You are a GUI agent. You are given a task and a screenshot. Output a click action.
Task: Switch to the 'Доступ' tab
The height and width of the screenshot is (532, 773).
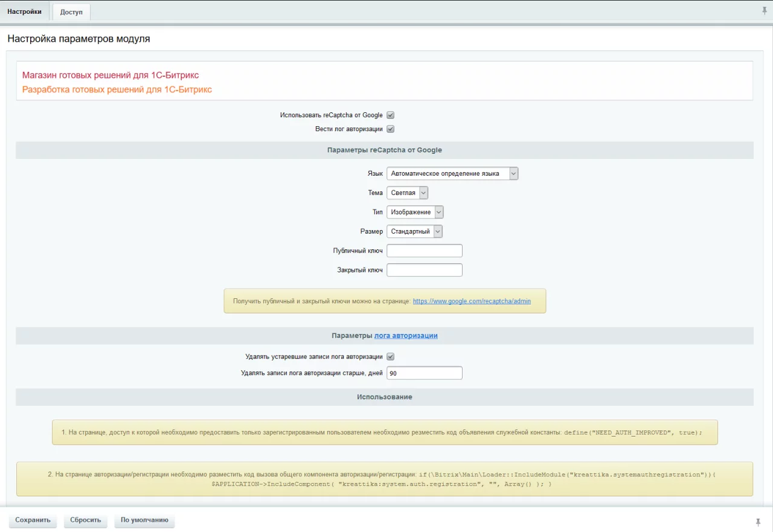tap(71, 12)
